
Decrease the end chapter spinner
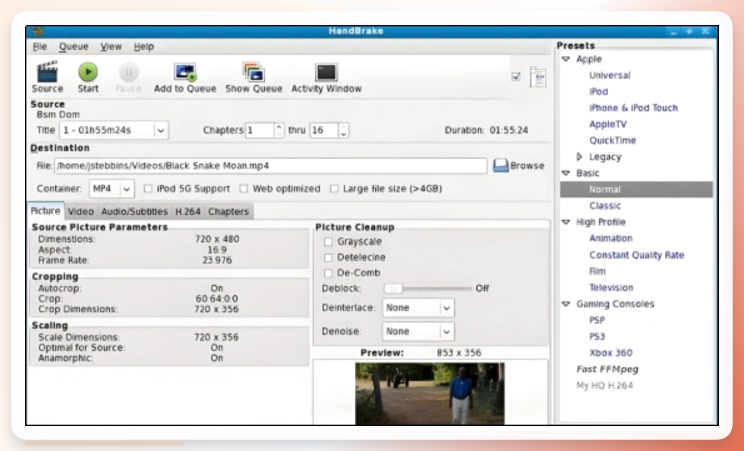coord(344,134)
